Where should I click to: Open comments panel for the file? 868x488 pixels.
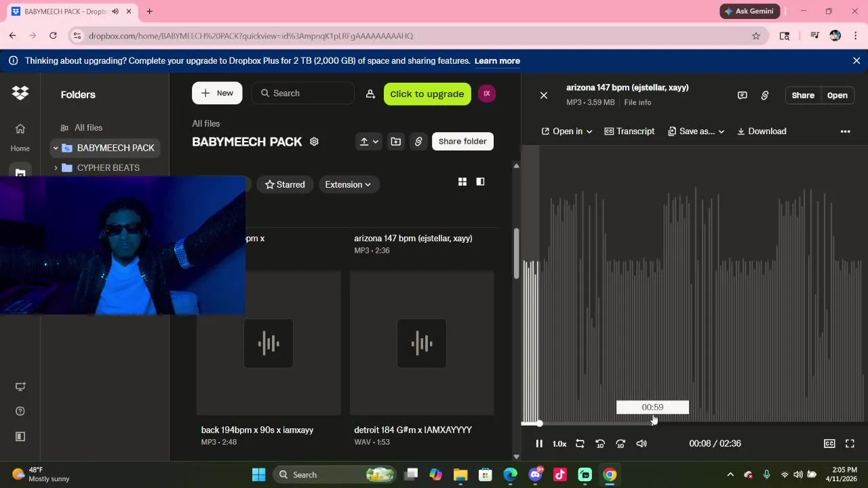point(743,96)
